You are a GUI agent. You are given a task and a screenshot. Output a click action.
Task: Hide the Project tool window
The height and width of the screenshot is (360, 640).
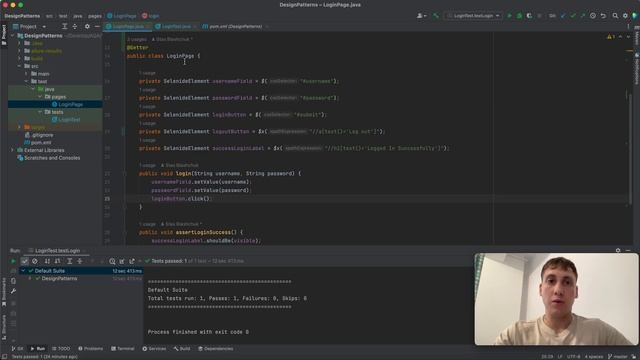click(x=97, y=27)
